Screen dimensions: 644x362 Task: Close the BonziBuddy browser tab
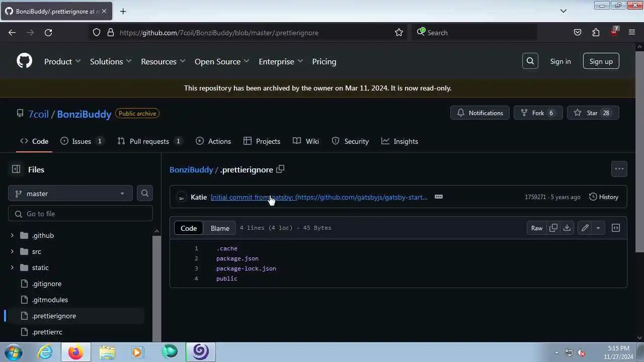104,11
